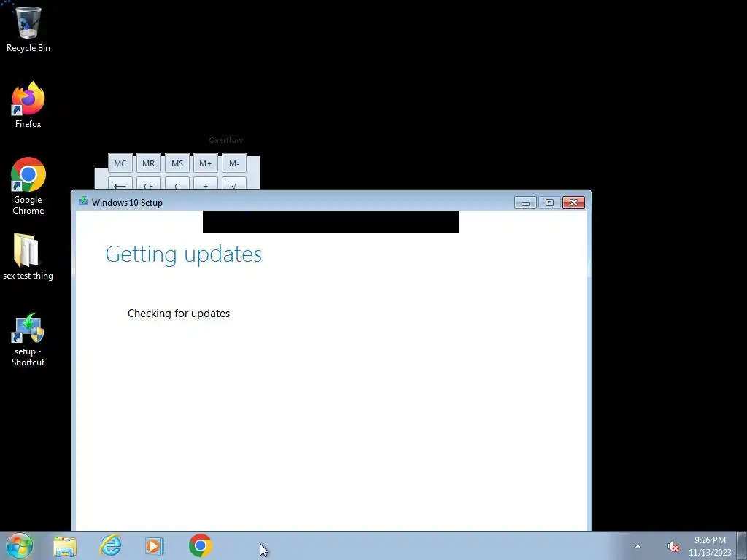
Task: Minimize the Windows 10 Setup window
Action: click(525, 203)
